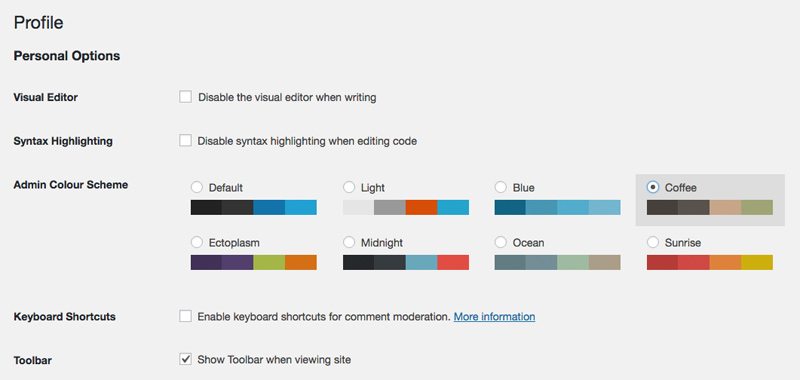
Task: Select the Ectoplasm colour scheme radio
Action: pyautogui.click(x=196, y=242)
